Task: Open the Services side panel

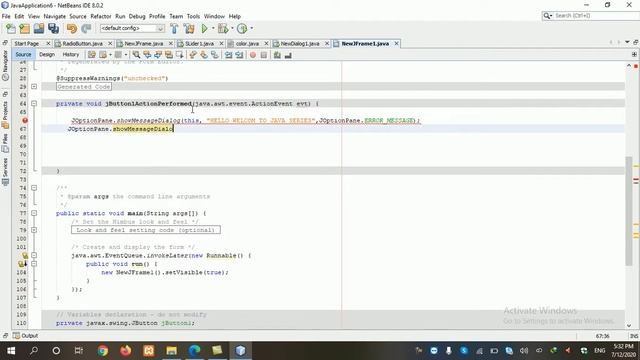Action: [x=5, y=171]
